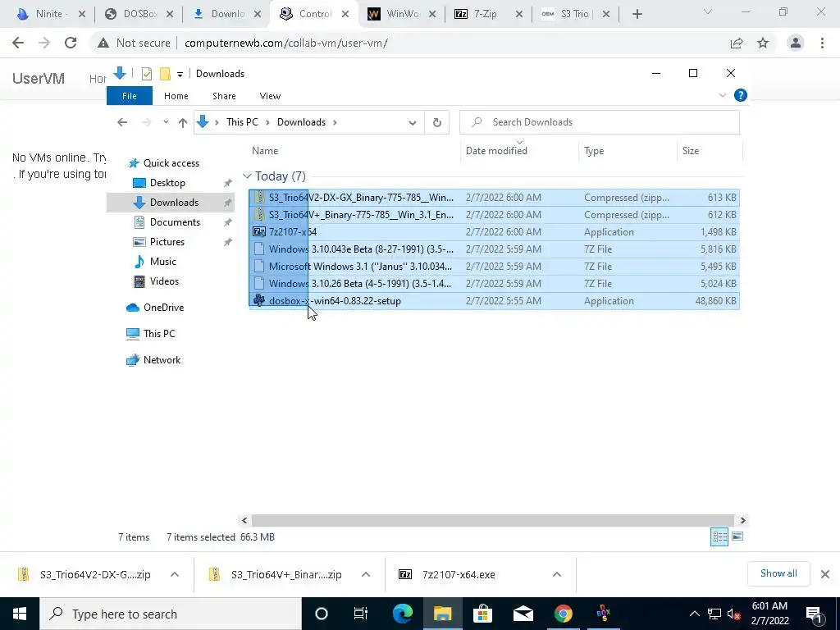This screenshot has height=630, width=840.
Task: Select the S3_Trio64V+ zip file row
Action: click(x=495, y=215)
